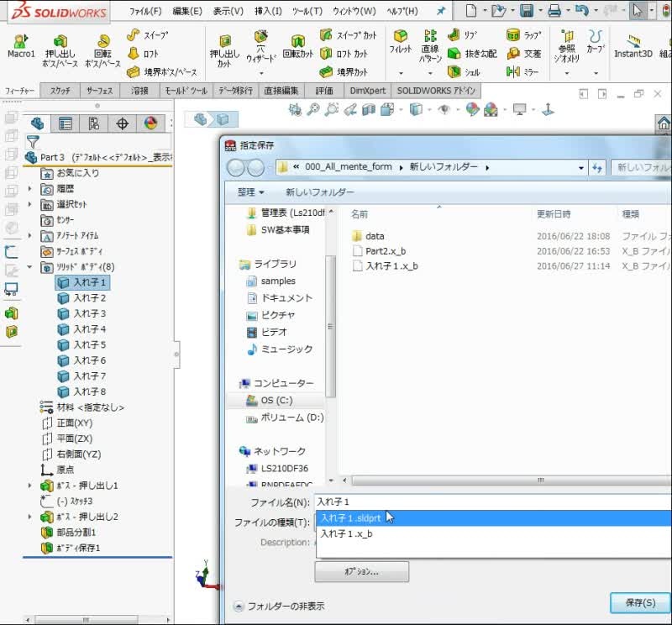The width and height of the screenshot is (672, 625).
Task: Open the data folder in file list
Action: pyautogui.click(x=368, y=236)
